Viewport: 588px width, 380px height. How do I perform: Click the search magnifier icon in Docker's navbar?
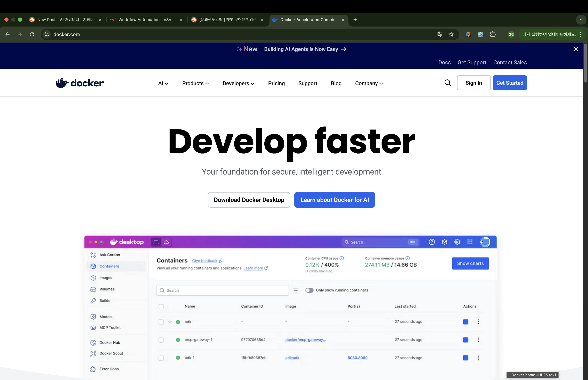pyautogui.click(x=448, y=83)
